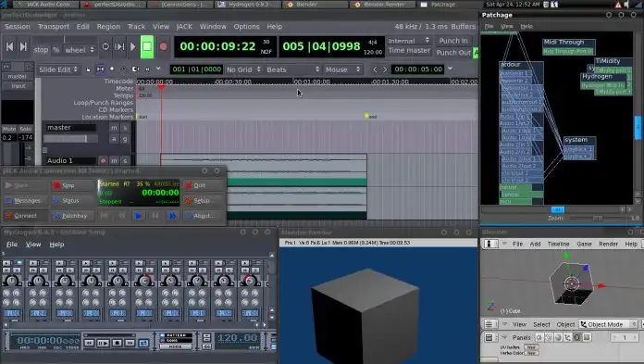Open the Render menu in Blender

pyautogui.click(x=608, y=244)
